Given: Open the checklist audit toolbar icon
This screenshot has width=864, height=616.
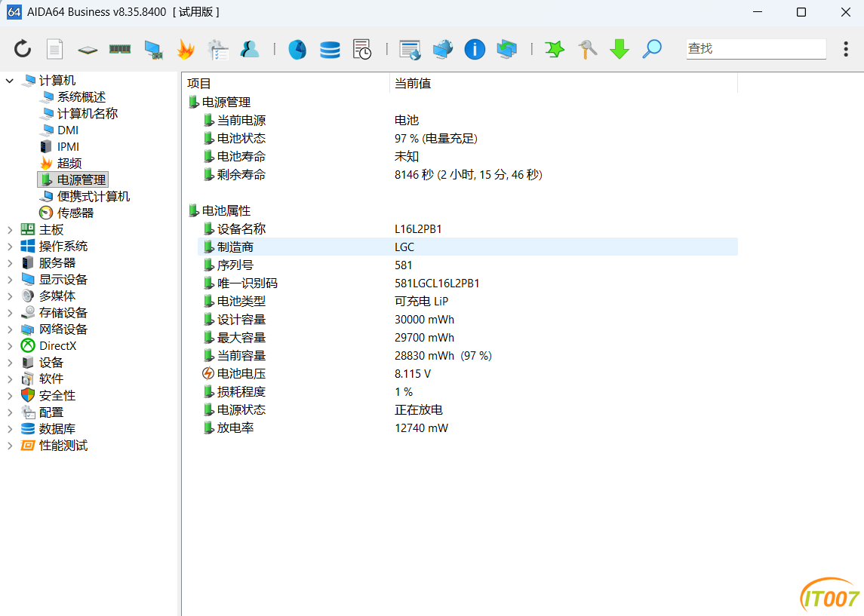Looking at the screenshot, I should (x=217, y=49).
